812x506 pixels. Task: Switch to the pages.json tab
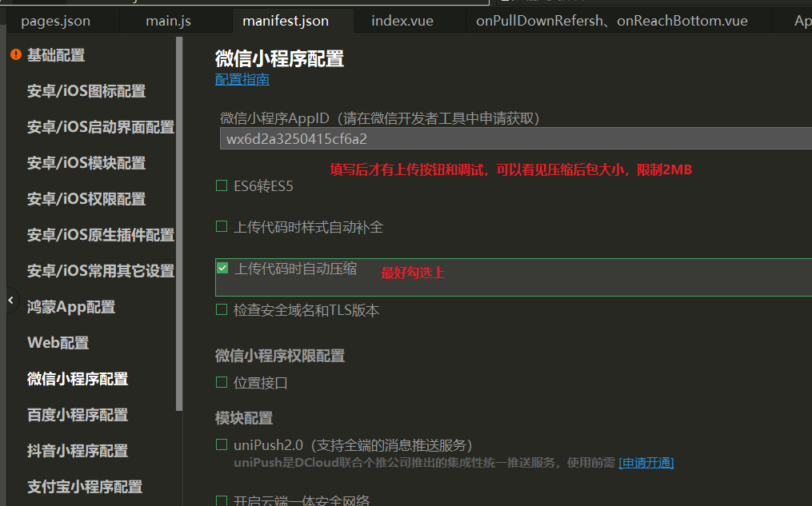click(x=55, y=21)
